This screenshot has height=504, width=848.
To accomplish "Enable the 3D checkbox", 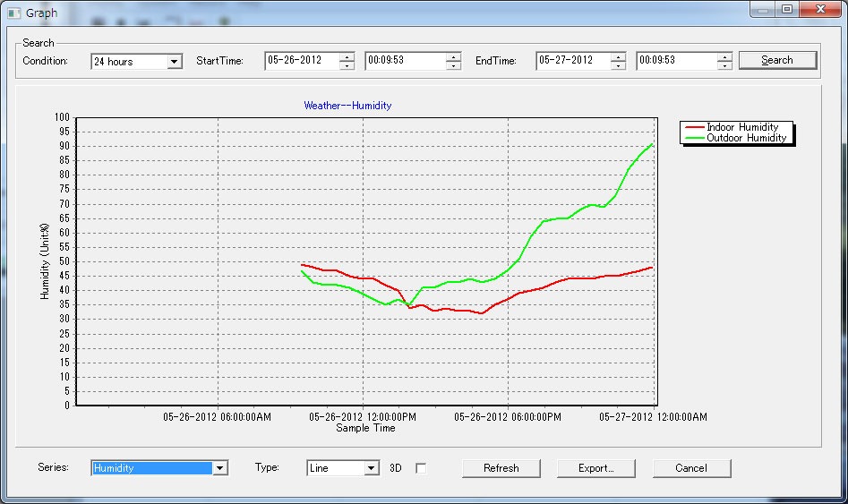I will coord(421,468).
